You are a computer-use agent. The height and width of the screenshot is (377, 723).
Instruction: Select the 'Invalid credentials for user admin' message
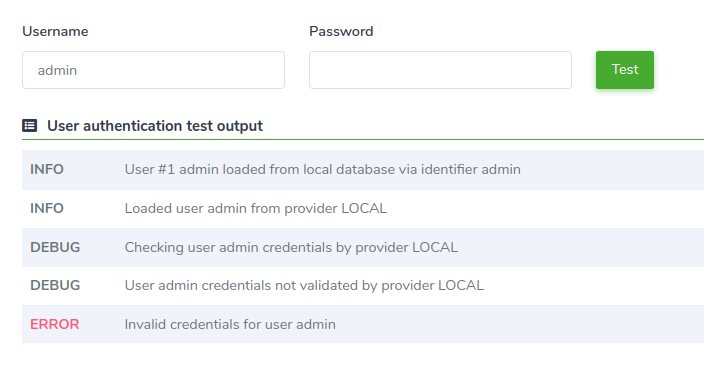point(230,324)
